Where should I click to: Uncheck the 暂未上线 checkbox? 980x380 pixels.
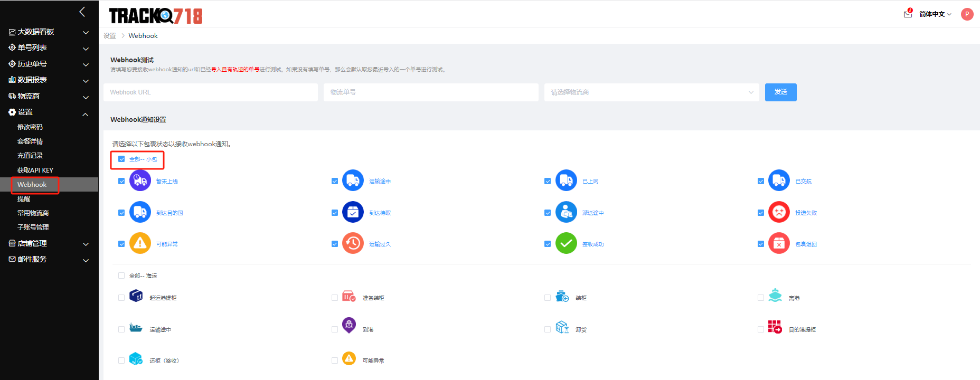(x=121, y=181)
